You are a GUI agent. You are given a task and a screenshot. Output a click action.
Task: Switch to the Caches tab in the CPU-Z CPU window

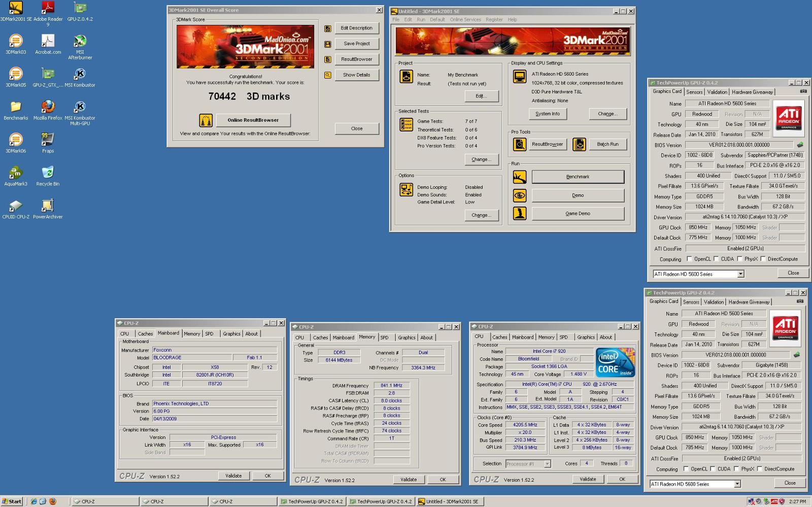click(499, 337)
